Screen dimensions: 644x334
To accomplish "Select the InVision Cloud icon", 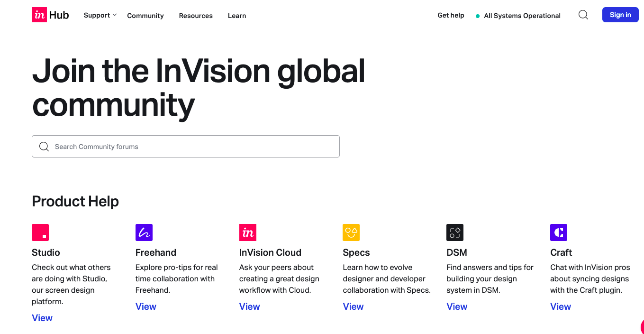I will pyautogui.click(x=248, y=232).
